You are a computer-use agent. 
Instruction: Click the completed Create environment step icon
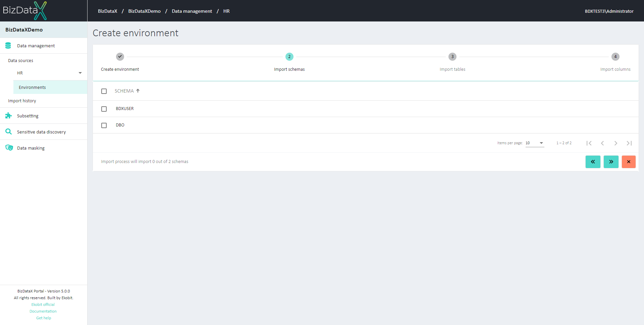click(x=120, y=57)
